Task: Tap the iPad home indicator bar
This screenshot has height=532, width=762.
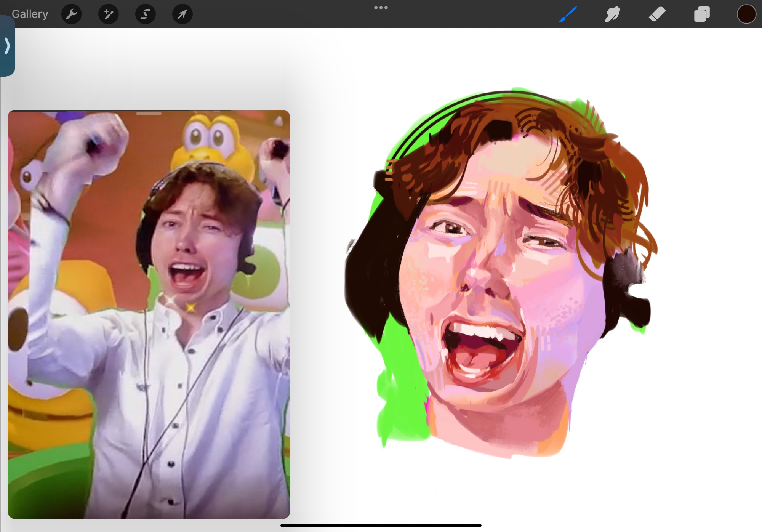Action: point(381,525)
